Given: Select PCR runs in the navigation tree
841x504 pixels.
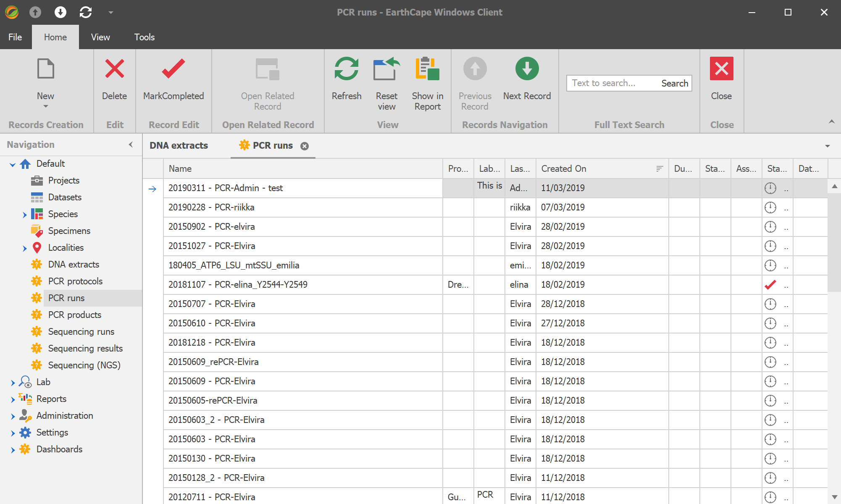Looking at the screenshot, I should [66, 298].
